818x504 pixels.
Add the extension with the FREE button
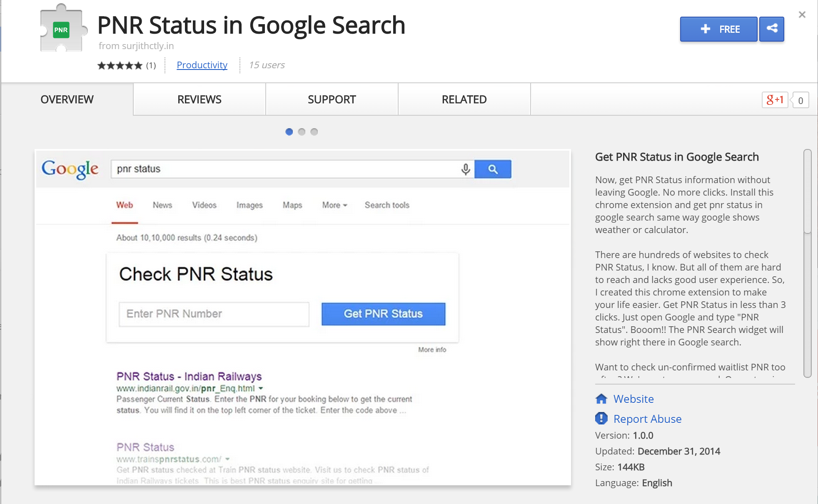[x=718, y=29]
